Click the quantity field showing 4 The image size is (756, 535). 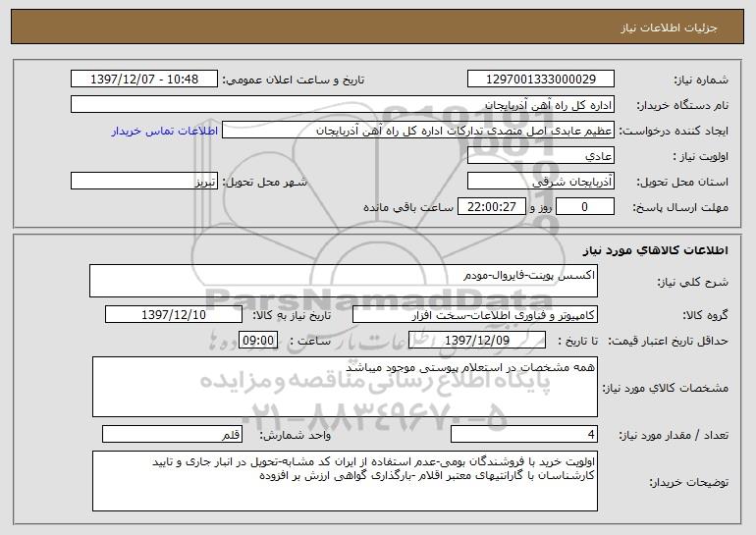(524, 434)
